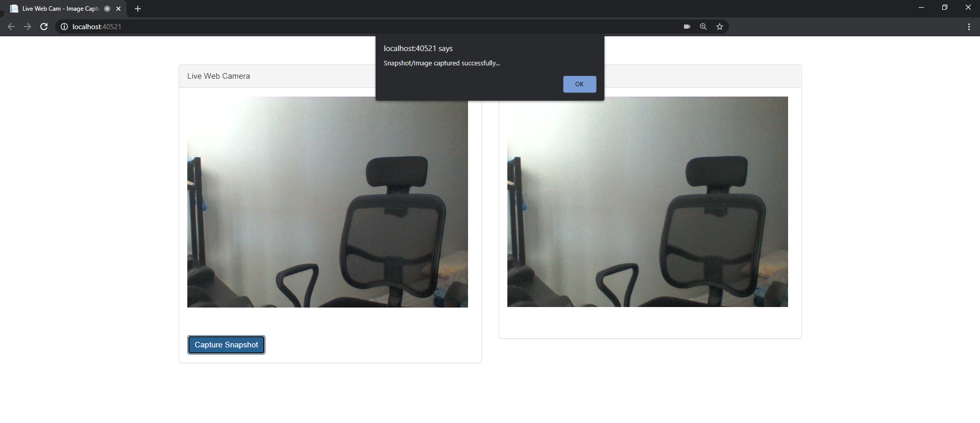Go forward with the browser forward arrow
Screen dimensions: 980x423
(x=28, y=27)
